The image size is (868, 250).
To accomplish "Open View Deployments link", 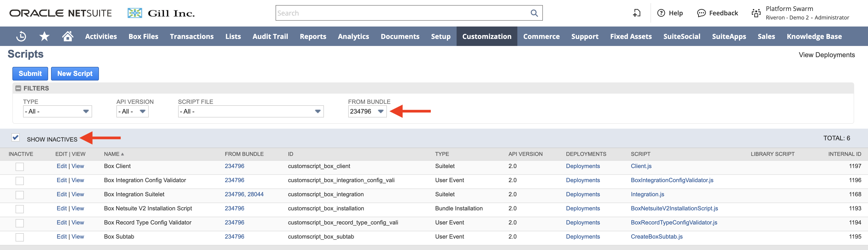I will coord(826,55).
